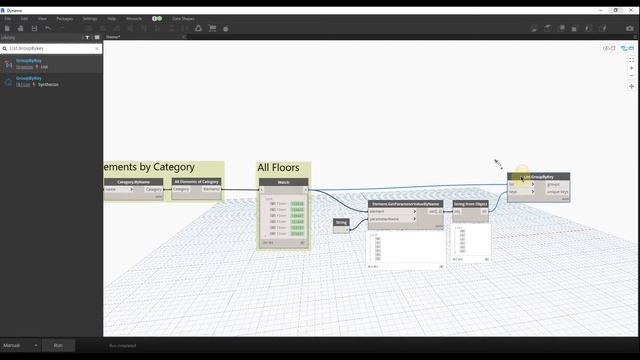Click the element input port

(392, 211)
